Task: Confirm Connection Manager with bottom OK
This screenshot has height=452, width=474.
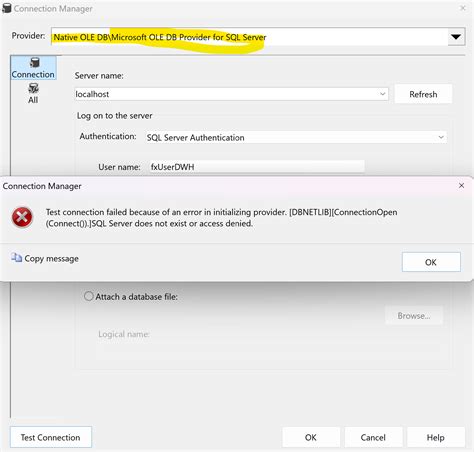Action: point(311,437)
